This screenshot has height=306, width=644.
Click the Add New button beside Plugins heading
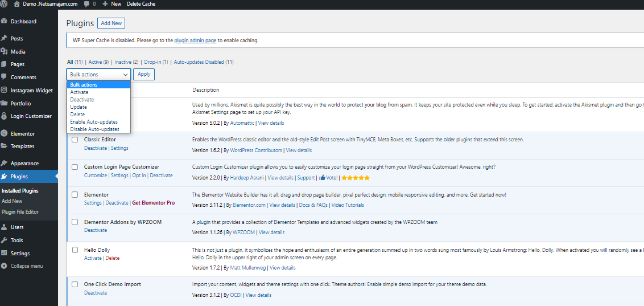112,23
